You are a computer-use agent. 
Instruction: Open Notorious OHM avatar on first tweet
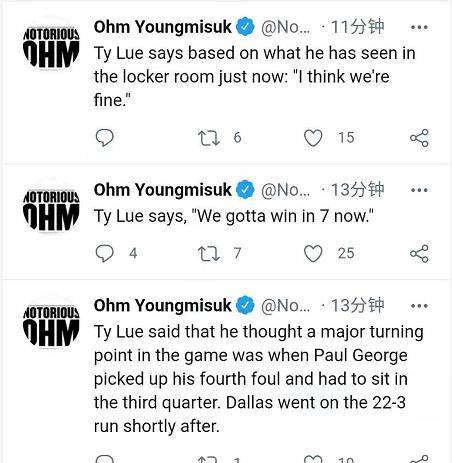pos(51,47)
